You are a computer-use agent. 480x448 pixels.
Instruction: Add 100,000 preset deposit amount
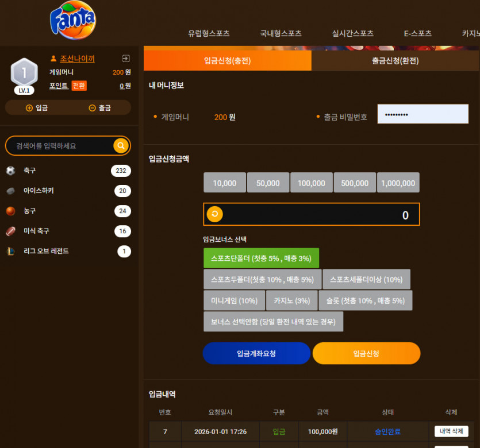312,183
